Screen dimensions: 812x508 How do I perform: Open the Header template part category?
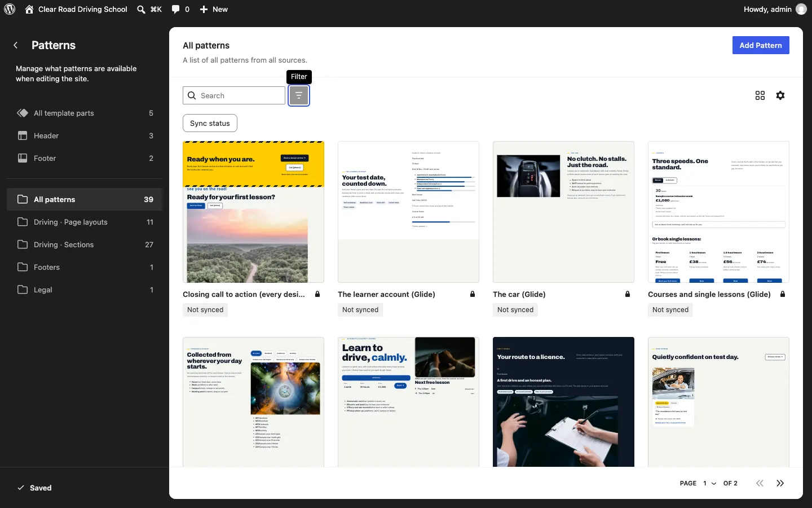[x=85, y=135]
